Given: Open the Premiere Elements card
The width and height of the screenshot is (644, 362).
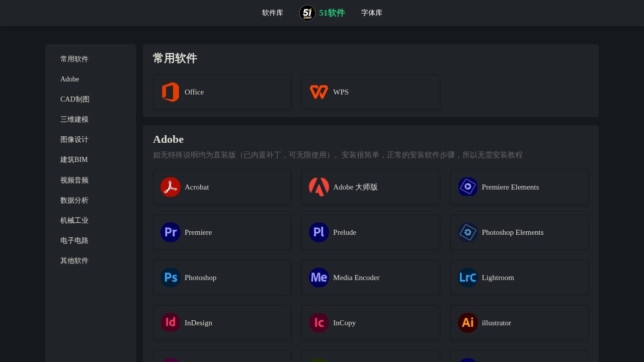Looking at the screenshot, I should (x=519, y=187).
